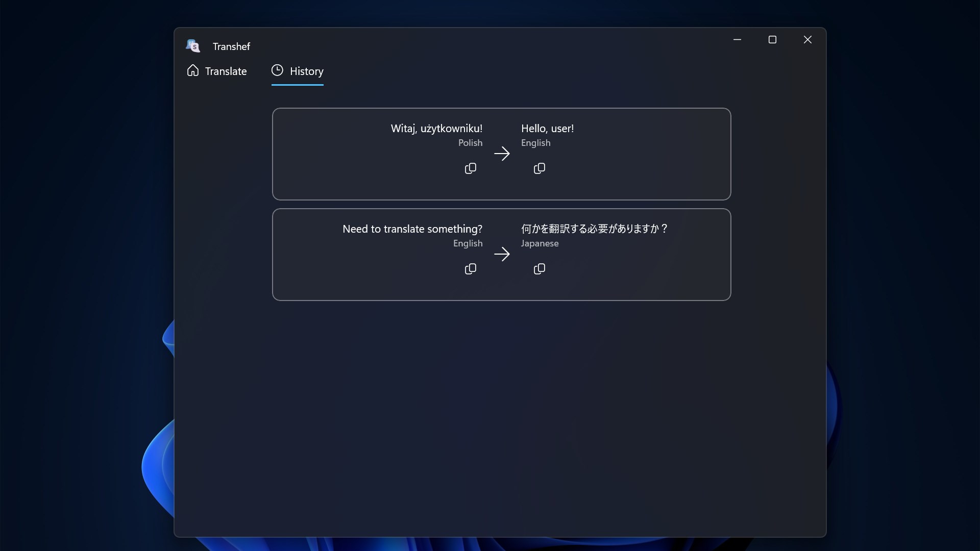Click the Japanese language label
The image size is (980, 551).
[x=540, y=243]
